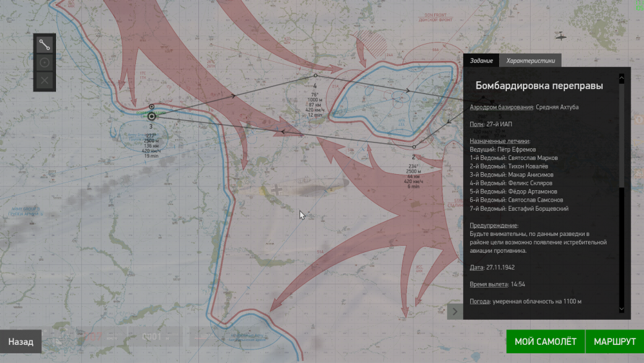Click the Бомбардировка переправы title

[x=539, y=86]
